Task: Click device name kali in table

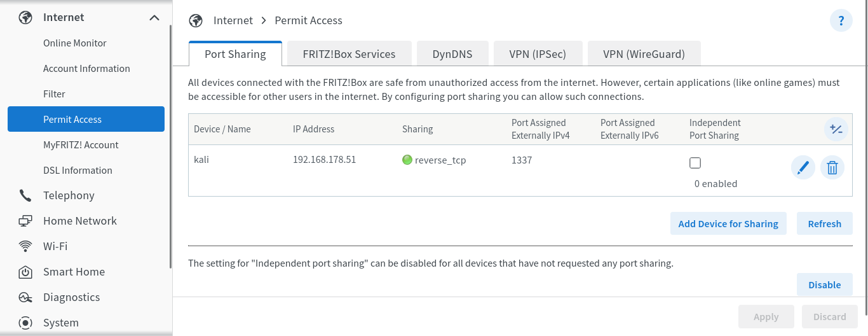Action: pos(201,160)
